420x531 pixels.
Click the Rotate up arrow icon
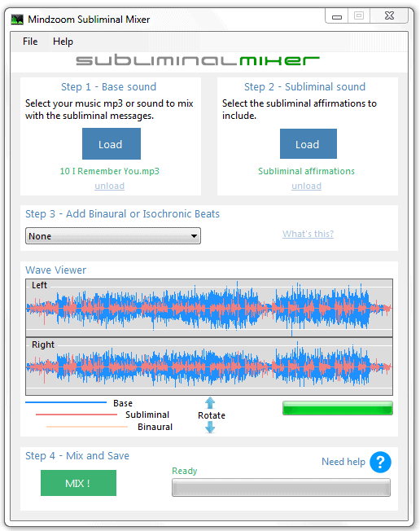210,402
